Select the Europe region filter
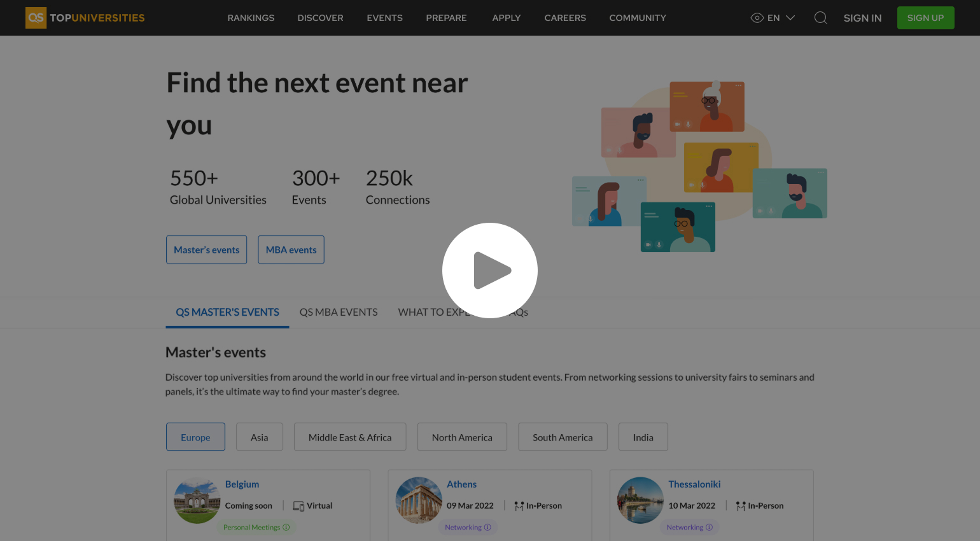Screen dimensions: 980x541 195,437
